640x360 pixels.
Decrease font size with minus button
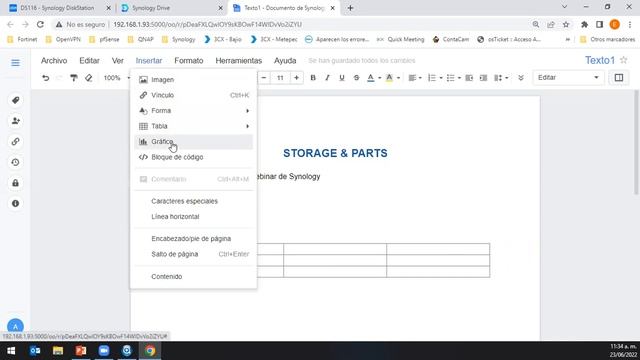[264, 78]
